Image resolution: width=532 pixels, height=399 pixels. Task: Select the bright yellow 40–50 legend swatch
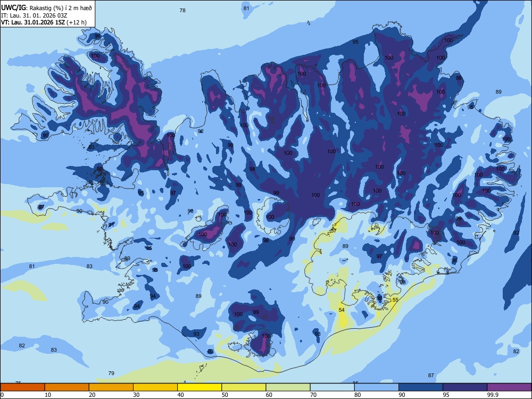199,387
